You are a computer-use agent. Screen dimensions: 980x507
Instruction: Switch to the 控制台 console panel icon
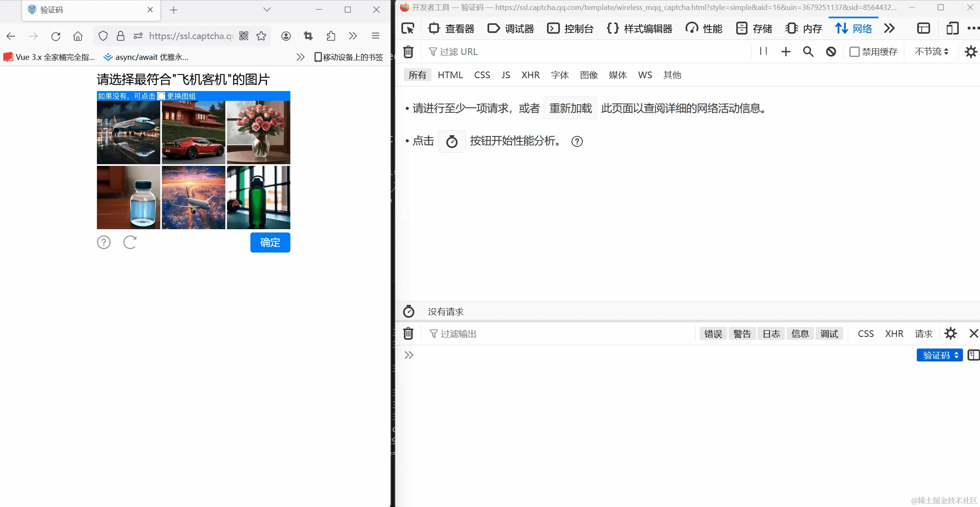coord(553,28)
